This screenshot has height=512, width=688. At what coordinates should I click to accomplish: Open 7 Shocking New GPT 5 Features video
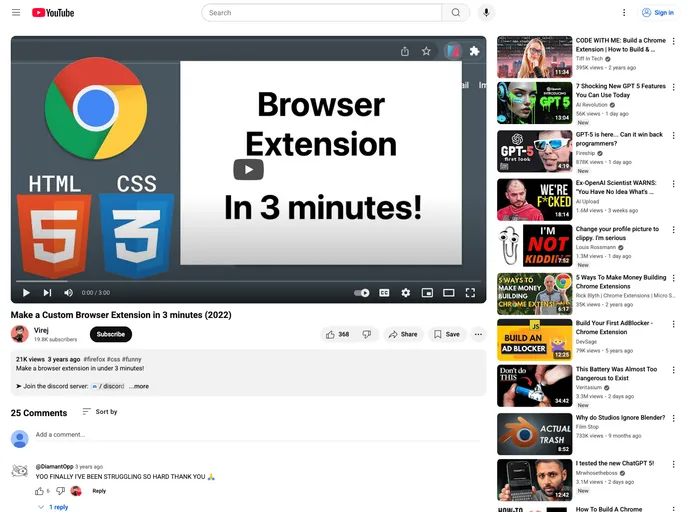[x=620, y=90]
